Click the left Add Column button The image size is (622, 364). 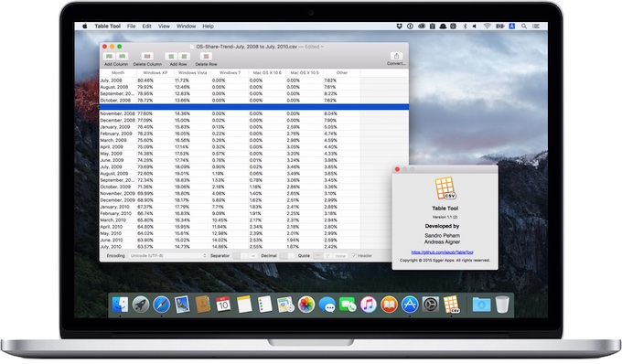pos(109,57)
